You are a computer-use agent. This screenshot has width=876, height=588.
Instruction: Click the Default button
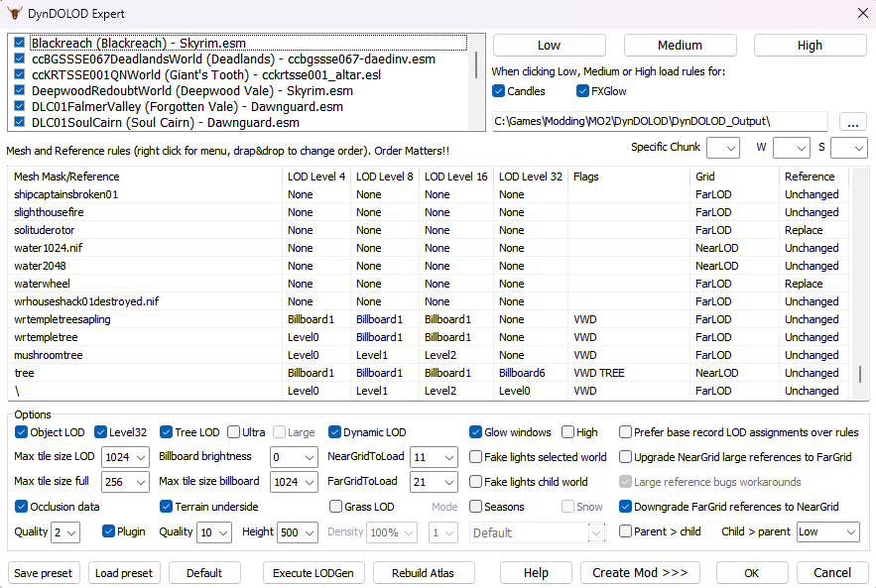coord(204,573)
